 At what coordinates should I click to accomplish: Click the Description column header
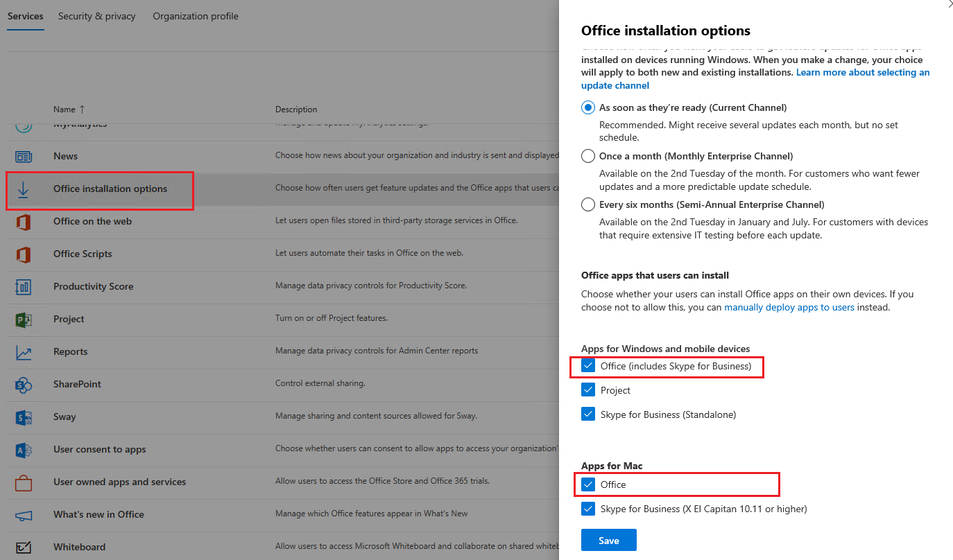[x=296, y=110]
